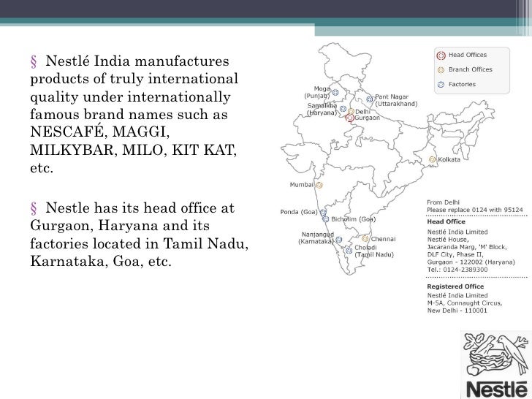Viewport: 532px width, 399px height.
Task: Click the first paragraph's purple bullet symbol
Action: tap(34, 61)
